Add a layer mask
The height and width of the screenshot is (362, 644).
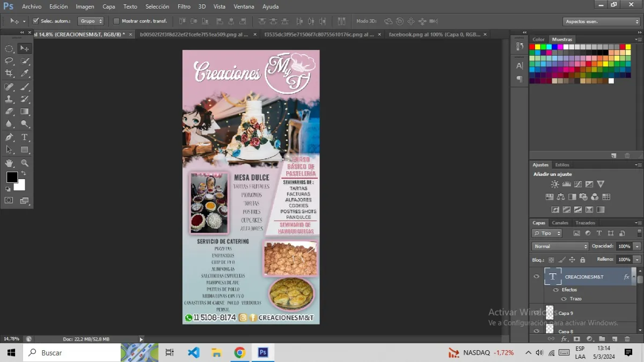tap(577, 339)
